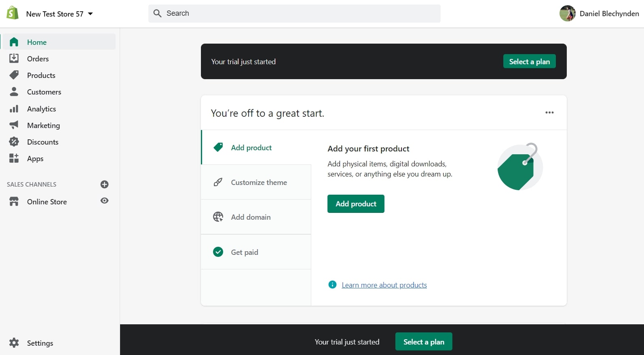Click the Products tag icon
This screenshot has height=355, width=644.
14,75
